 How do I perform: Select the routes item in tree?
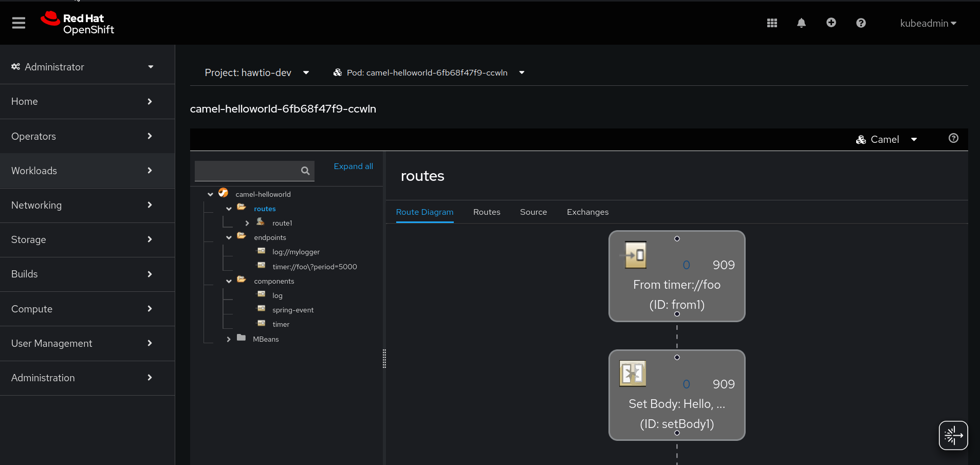tap(265, 209)
